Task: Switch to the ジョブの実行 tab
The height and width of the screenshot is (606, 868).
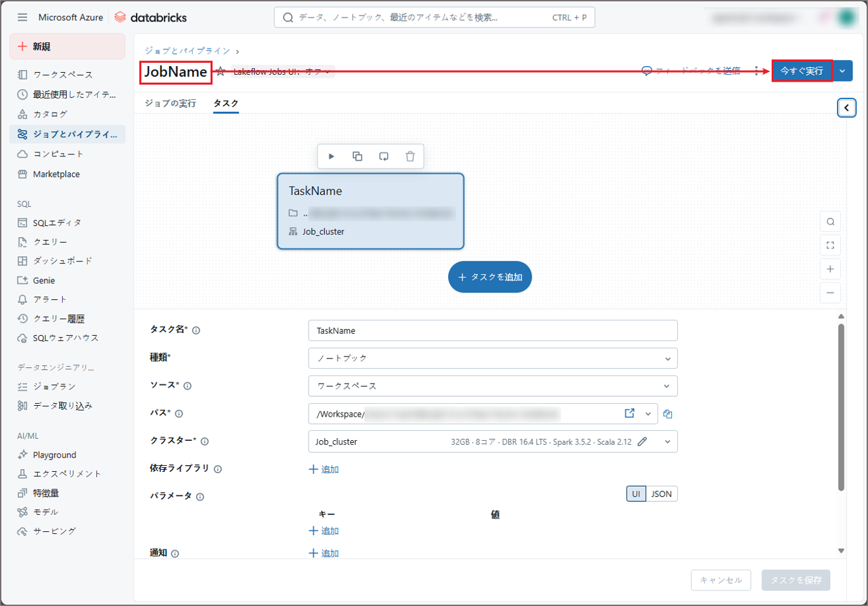Action: tap(170, 103)
